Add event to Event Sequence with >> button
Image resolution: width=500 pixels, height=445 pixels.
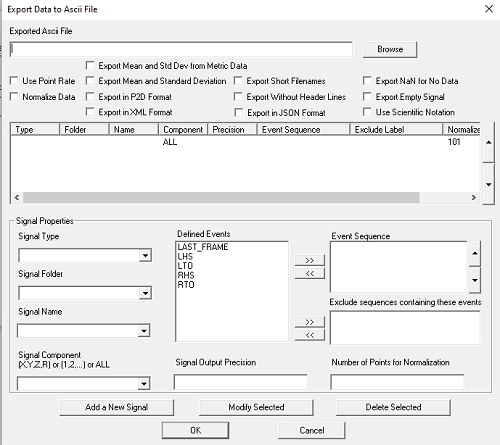coord(309,260)
